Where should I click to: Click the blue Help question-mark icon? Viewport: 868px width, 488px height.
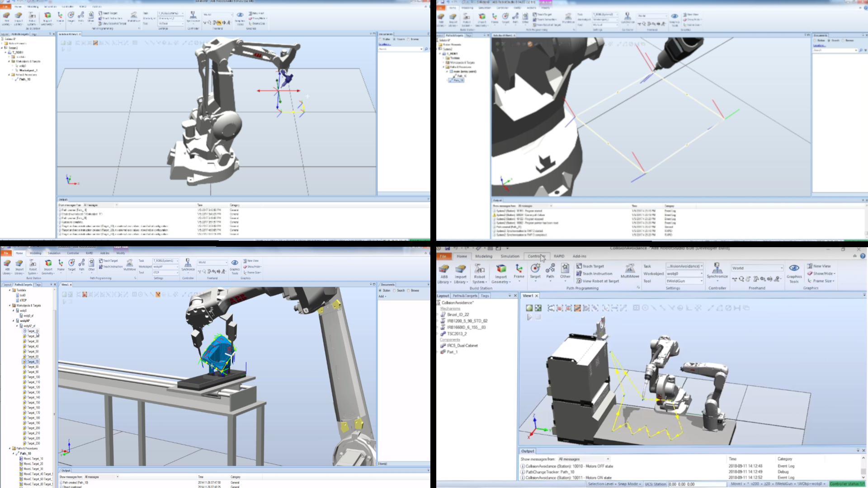[x=863, y=256]
